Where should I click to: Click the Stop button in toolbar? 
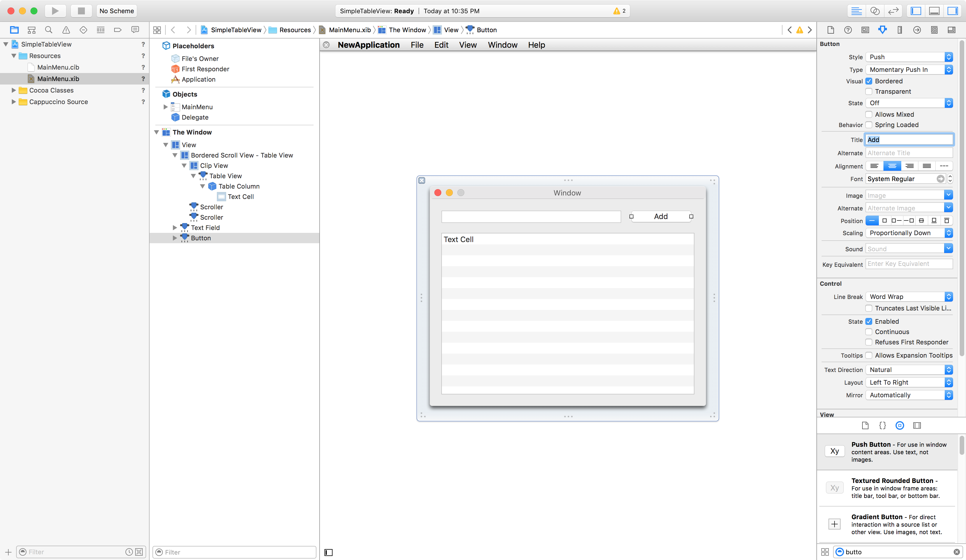tap(81, 11)
